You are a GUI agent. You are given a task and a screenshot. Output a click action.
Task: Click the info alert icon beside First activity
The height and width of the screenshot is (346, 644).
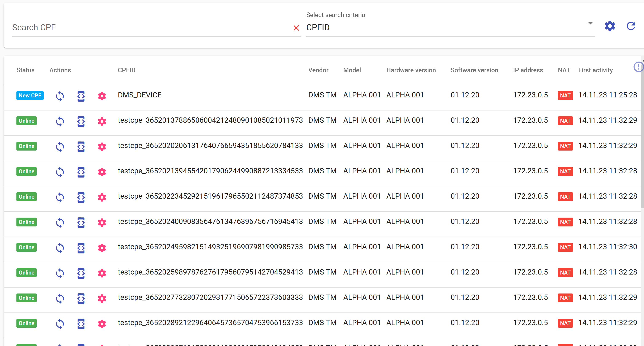(x=638, y=67)
